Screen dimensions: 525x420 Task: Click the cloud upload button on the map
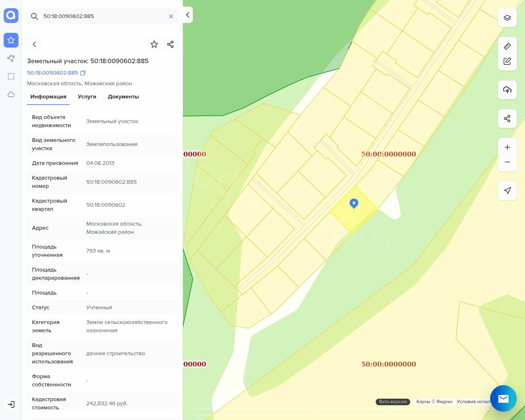point(507,90)
